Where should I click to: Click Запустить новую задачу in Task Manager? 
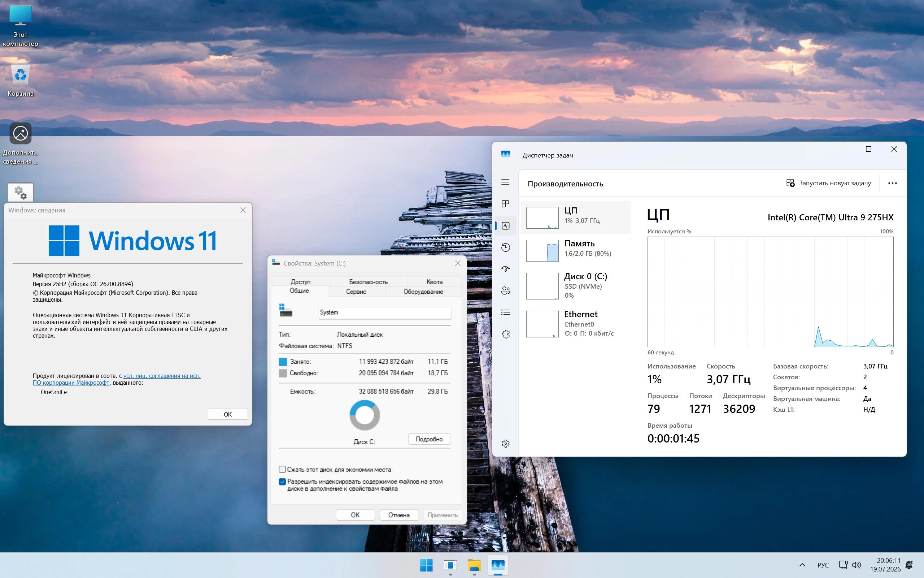coord(829,183)
